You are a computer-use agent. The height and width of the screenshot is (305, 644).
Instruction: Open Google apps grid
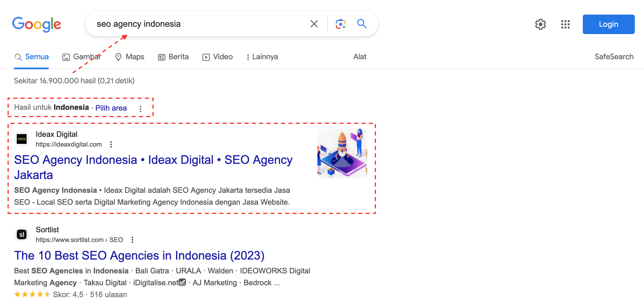(565, 24)
